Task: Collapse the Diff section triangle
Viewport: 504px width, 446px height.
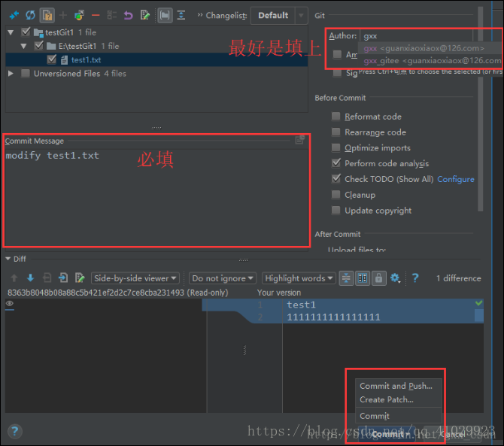Action: pyautogui.click(x=8, y=259)
